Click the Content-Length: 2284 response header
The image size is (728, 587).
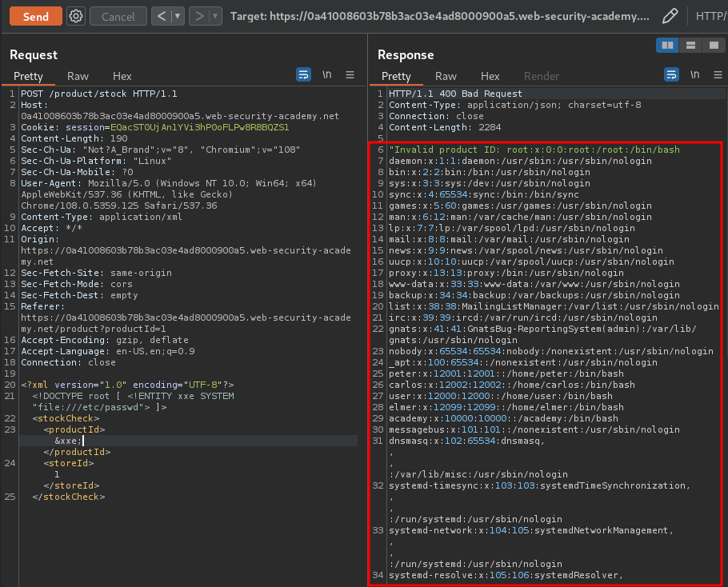tap(445, 127)
